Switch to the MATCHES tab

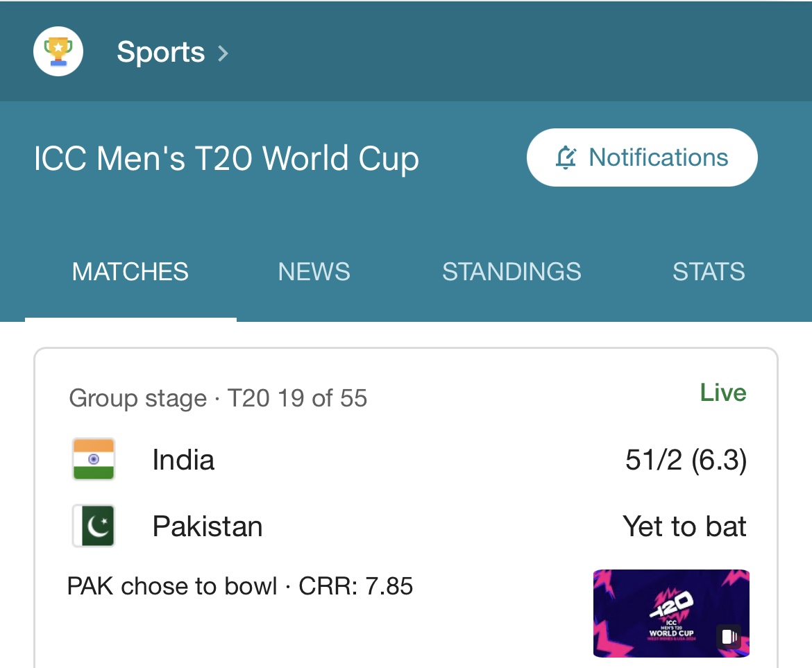tap(130, 272)
